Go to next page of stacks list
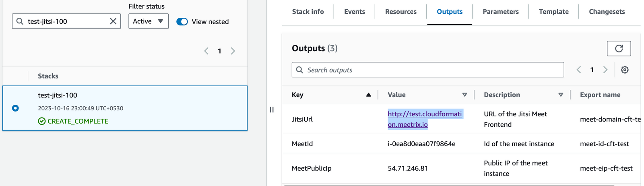 coord(233,51)
